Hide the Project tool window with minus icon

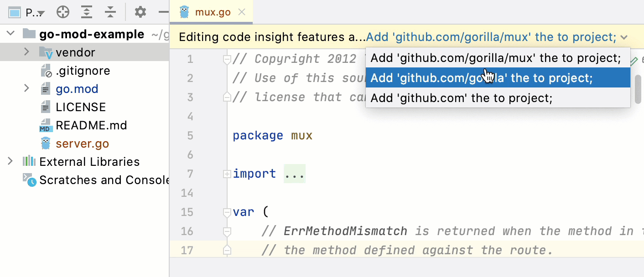(x=163, y=12)
